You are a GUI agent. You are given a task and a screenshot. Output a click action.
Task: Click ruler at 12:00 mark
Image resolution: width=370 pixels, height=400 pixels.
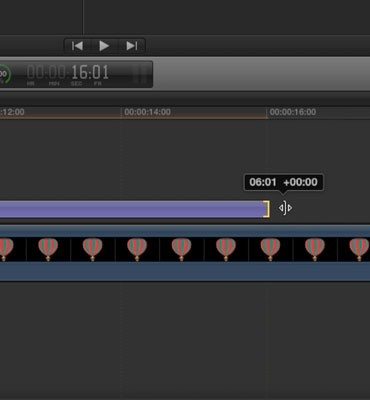(x=12, y=112)
